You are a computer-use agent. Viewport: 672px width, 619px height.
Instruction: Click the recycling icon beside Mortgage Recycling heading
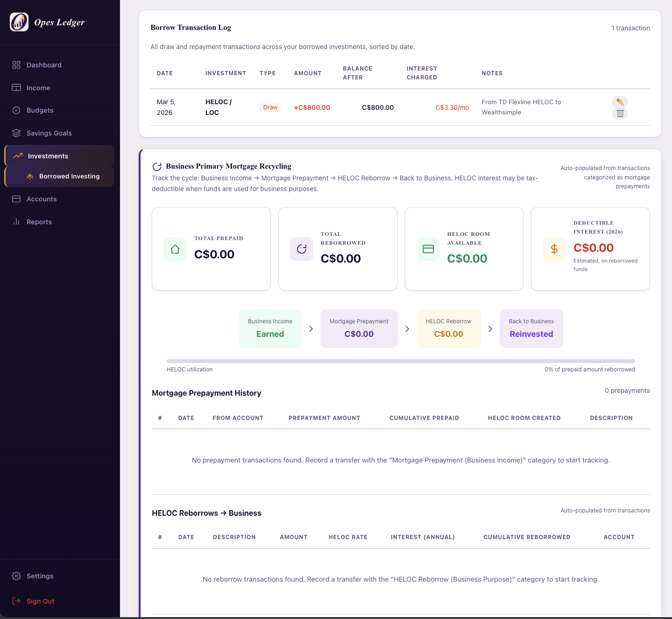[x=156, y=166]
